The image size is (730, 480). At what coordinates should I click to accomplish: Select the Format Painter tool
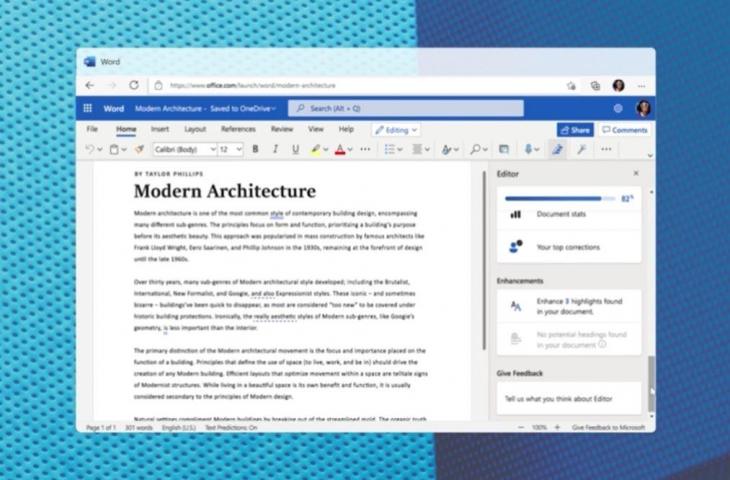pyautogui.click(x=139, y=149)
